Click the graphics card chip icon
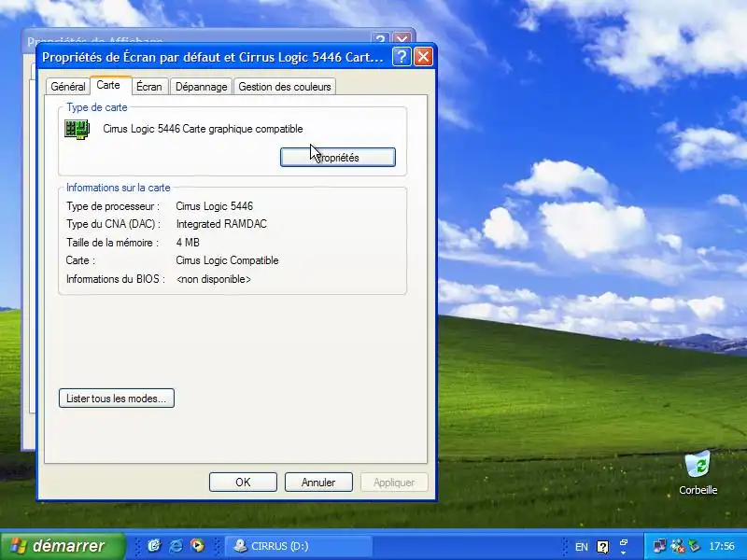 coord(77,130)
